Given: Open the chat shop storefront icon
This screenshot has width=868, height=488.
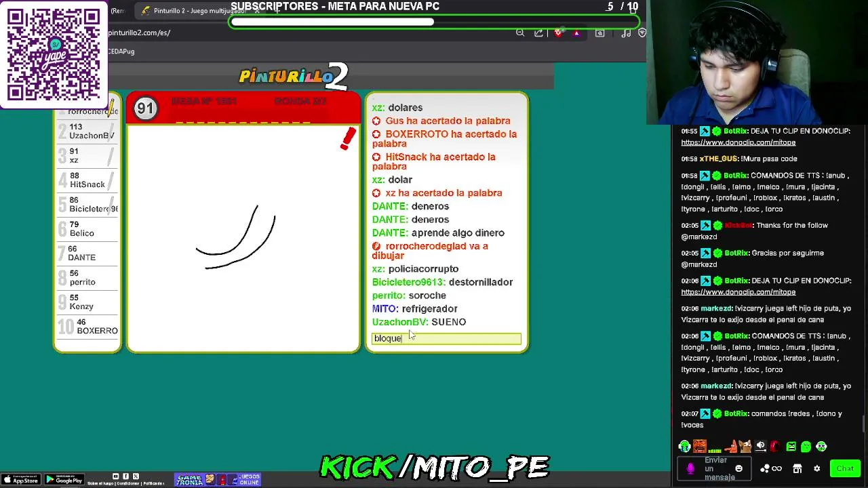Looking at the screenshot, I should [797, 468].
